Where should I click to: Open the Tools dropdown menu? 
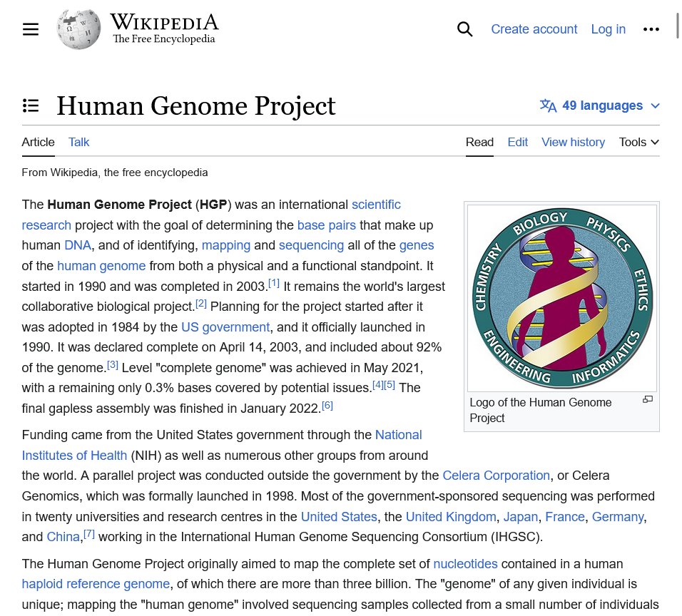tap(639, 142)
